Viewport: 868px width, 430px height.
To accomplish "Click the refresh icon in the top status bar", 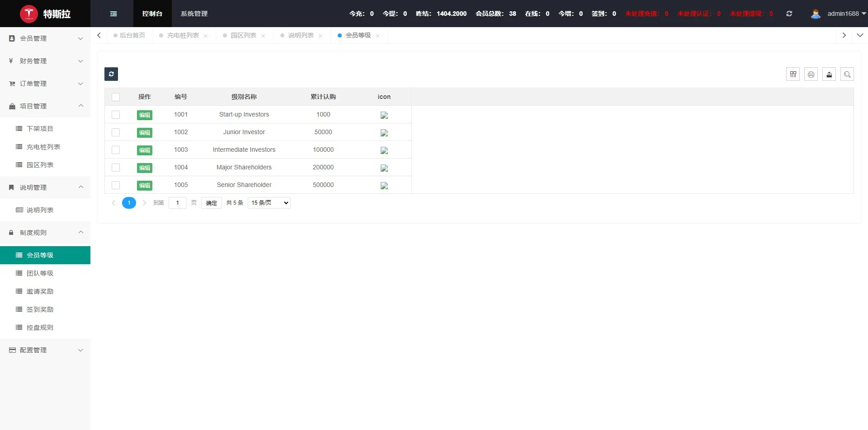I will coord(789,14).
